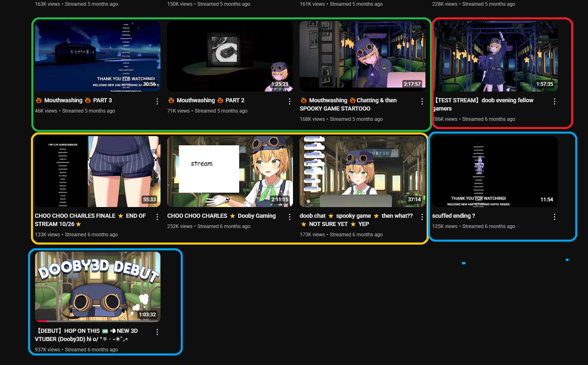This screenshot has height=365, width=588.
Task: Play the Mouthwashing PART 2 thumbnail
Action: (x=230, y=56)
